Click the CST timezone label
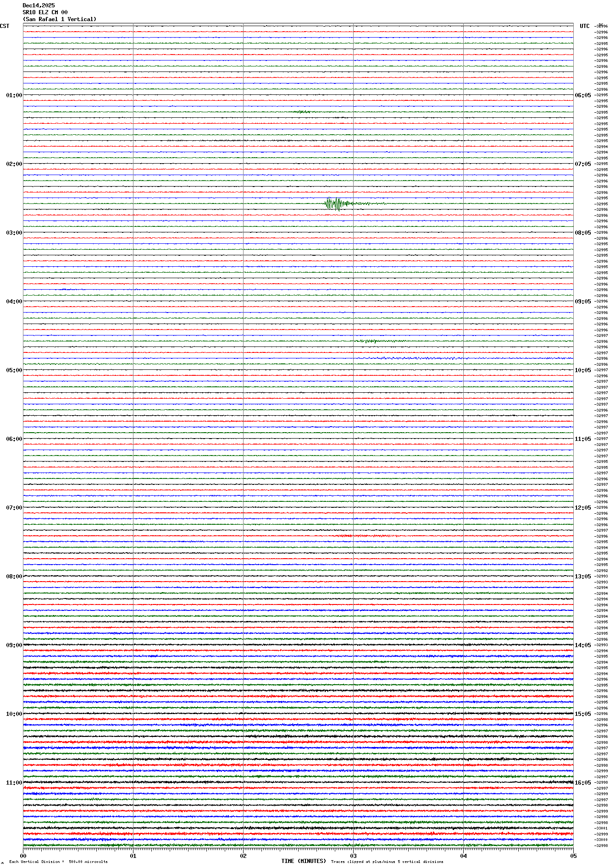This screenshot has width=610, height=868. click(x=5, y=26)
